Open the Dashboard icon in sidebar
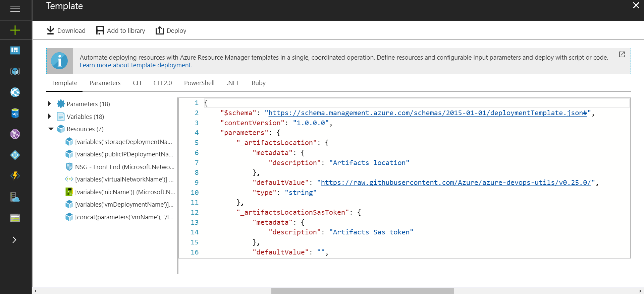 point(15,50)
